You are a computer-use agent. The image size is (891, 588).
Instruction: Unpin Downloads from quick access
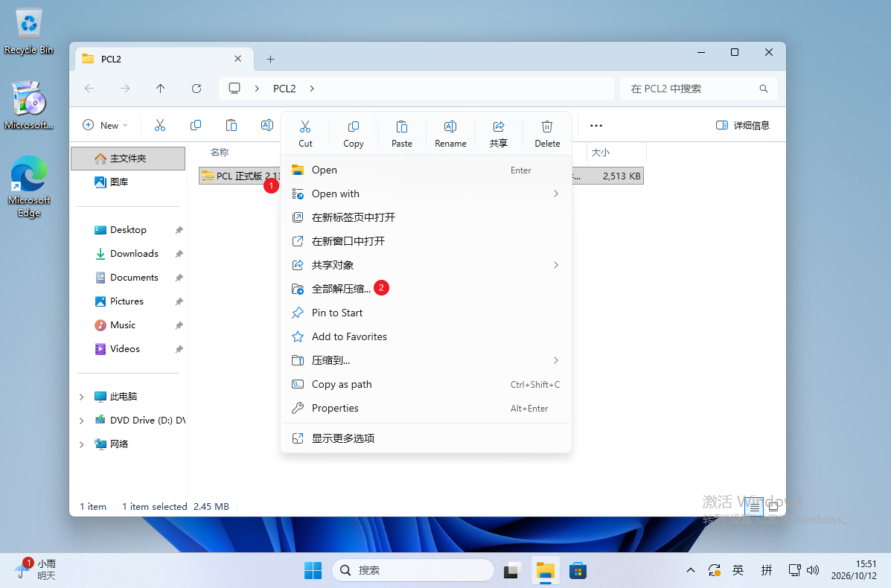click(x=179, y=254)
